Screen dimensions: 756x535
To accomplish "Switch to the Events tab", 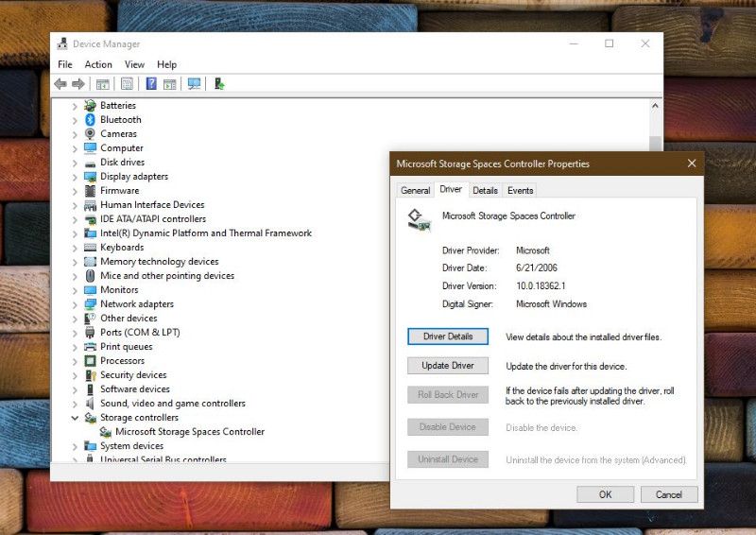I will (520, 190).
